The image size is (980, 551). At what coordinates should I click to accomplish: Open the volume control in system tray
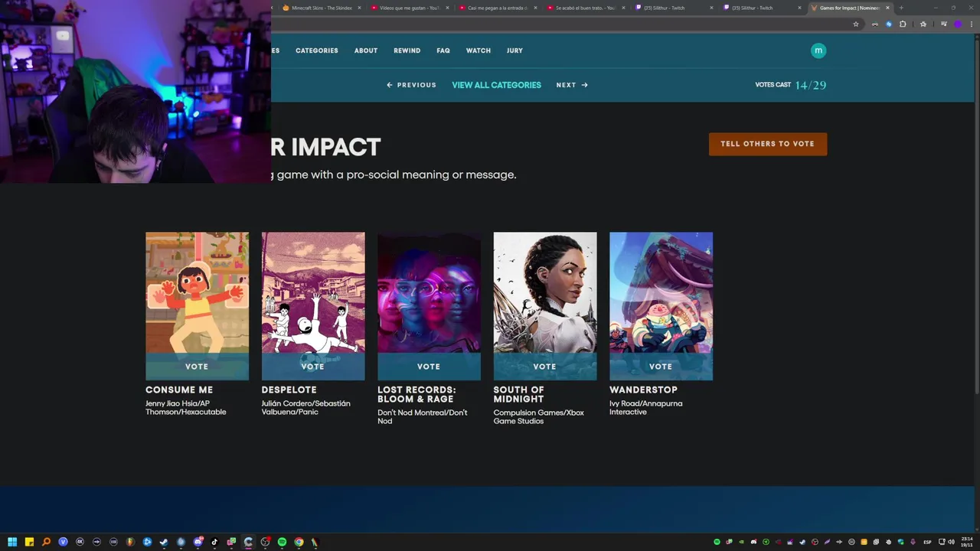click(x=951, y=542)
